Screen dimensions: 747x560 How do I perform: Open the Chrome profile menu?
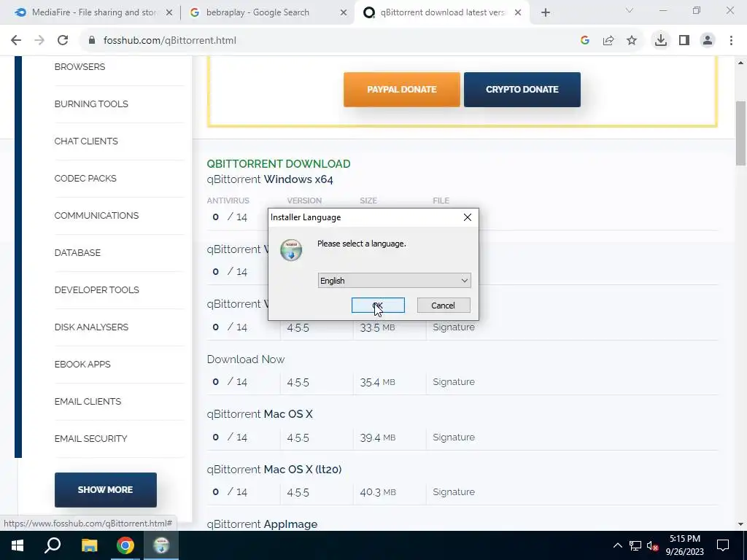[708, 41]
